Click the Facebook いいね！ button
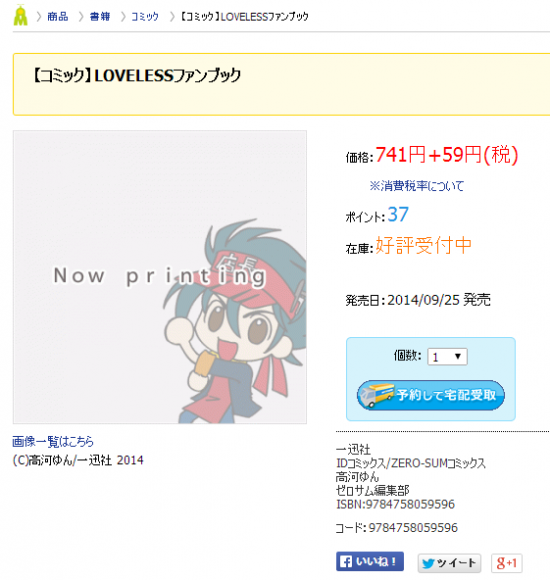The height and width of the screenshot is (580, 550). tap(370, 562)
